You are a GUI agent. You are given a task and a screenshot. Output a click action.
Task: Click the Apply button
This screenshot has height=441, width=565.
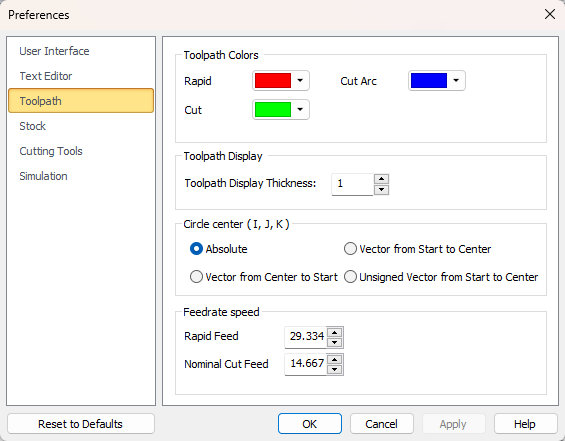[x=453, y=424]
